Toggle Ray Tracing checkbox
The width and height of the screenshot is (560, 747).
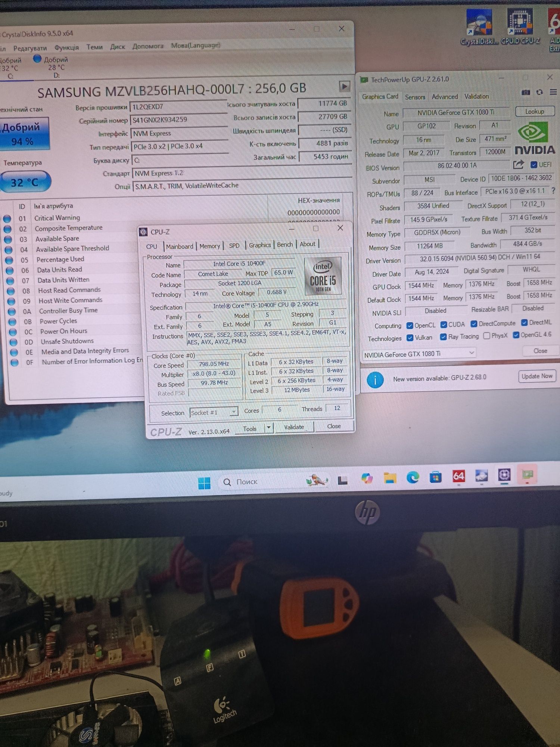tap(443, 337)
